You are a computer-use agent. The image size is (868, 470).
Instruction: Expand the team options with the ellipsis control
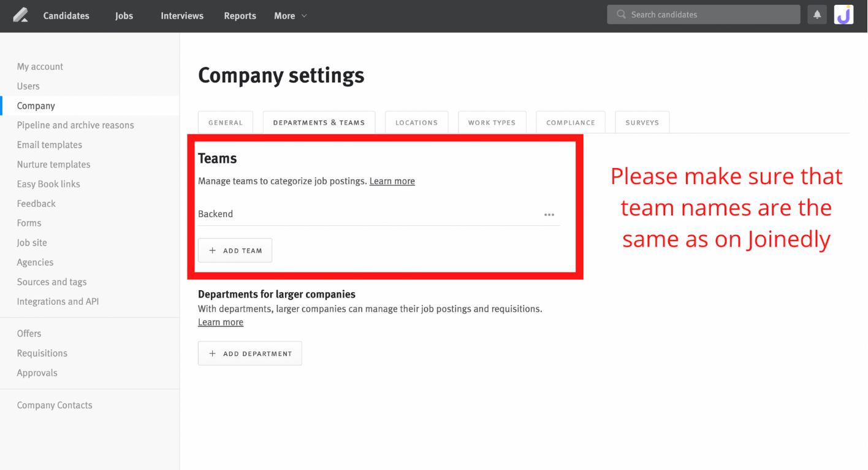pos(549,214)
